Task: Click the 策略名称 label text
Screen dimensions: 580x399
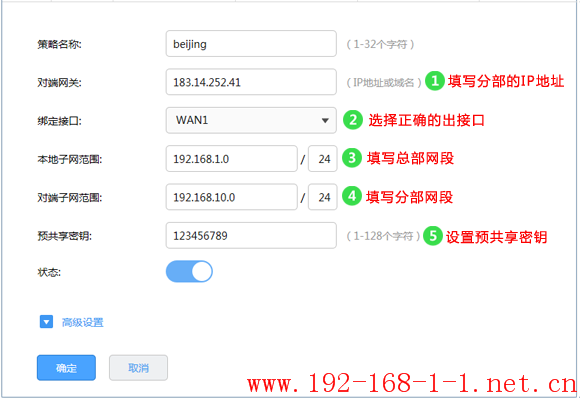Action: pos(59,44)
